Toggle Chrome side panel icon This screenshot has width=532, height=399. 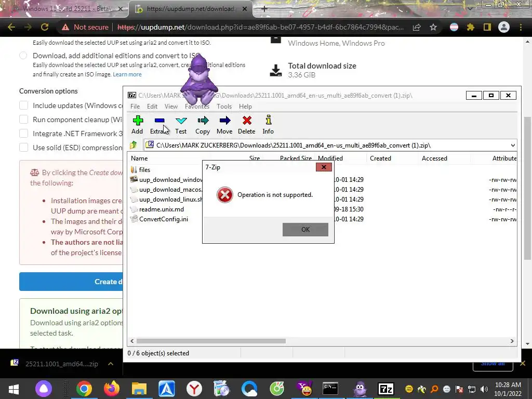(487, 27)
